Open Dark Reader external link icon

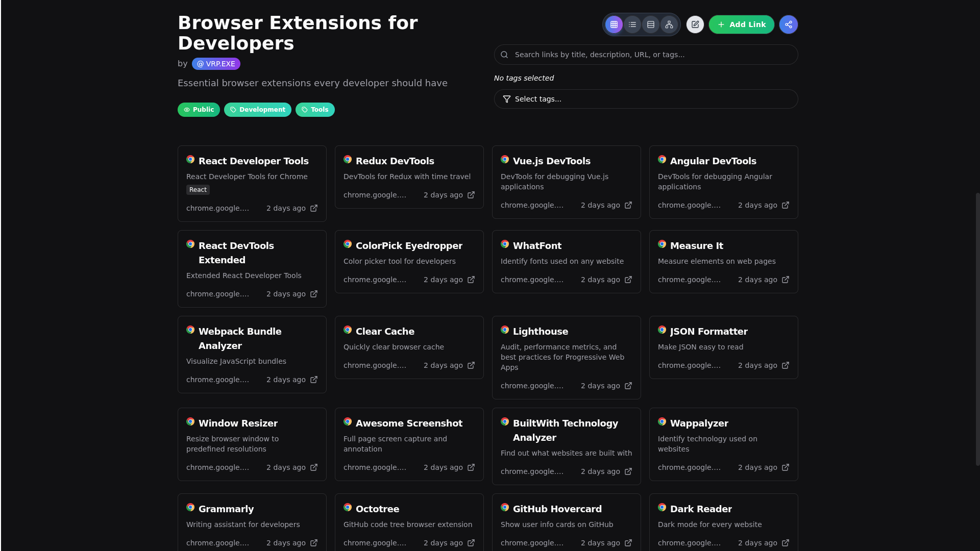click(786, 543)
